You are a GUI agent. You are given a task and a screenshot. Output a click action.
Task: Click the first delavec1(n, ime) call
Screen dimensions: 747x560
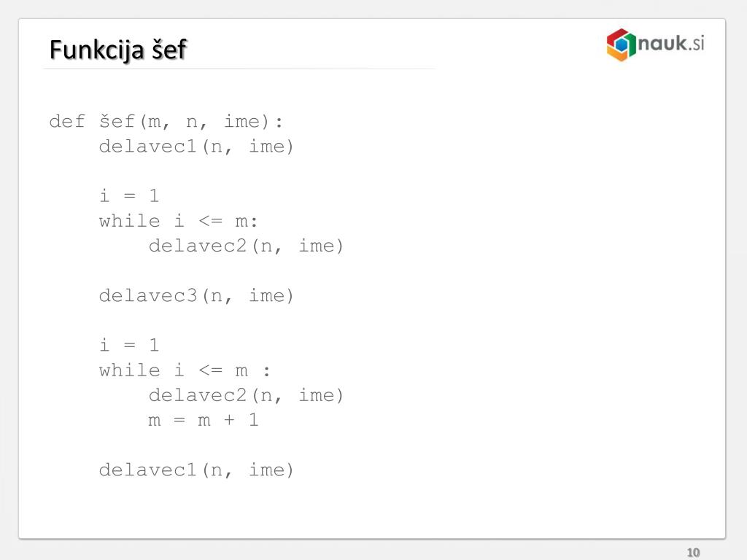(196, 147)
